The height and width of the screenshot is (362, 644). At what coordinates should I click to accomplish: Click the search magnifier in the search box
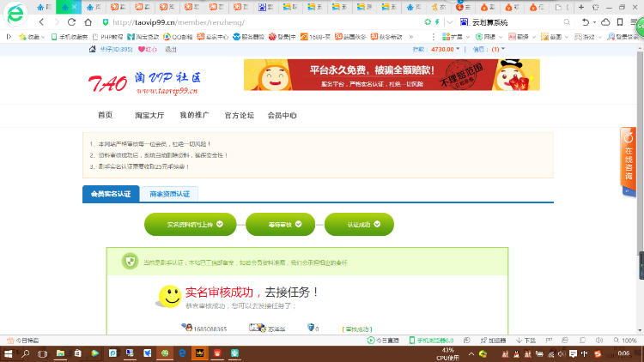(567, 22)
